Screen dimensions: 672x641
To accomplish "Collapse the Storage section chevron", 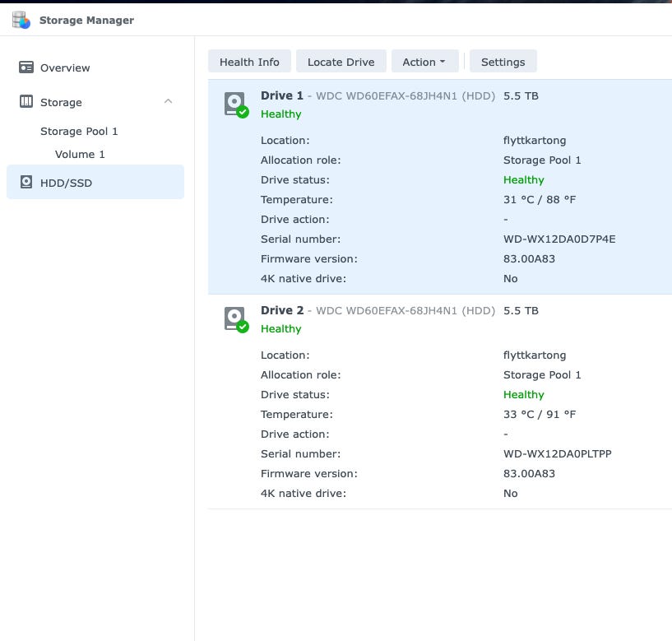I will click(x=168, y=102).
